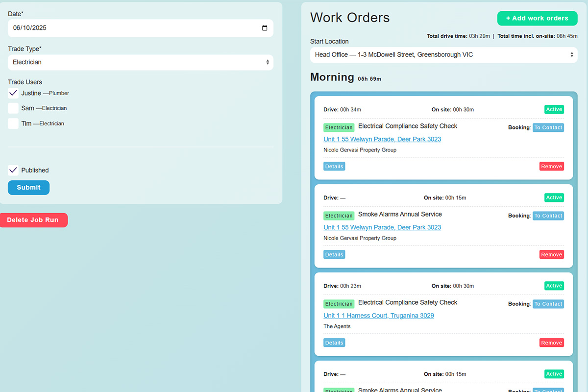Screen dimensions: 588x392
Task: Click Morning duration 05h 59m text
Action: [369, 79]
